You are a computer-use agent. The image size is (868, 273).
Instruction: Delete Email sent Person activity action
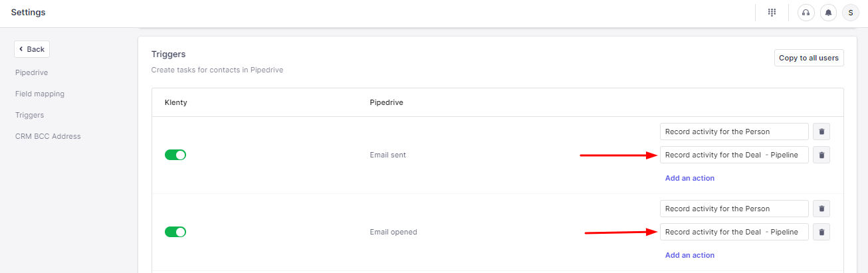point(821,132)
